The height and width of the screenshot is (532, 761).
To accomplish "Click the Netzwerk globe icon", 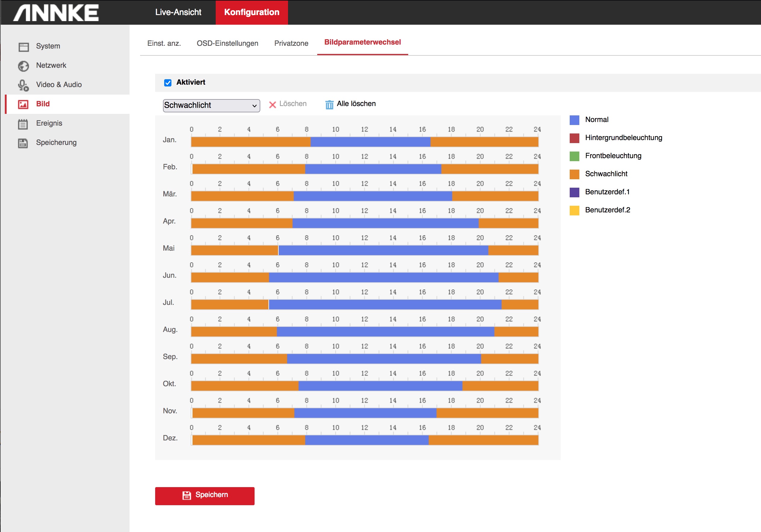I will click(x=23, y=66).
